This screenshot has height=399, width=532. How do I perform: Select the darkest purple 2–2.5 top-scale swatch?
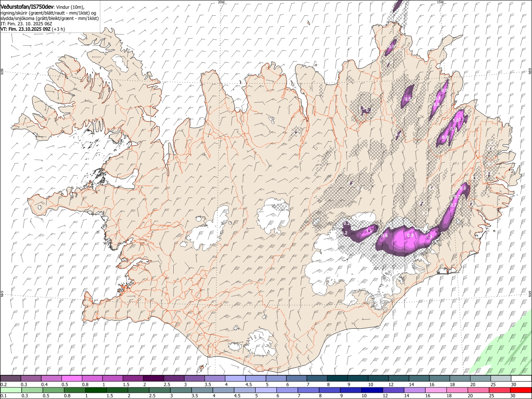pyautogui.click(x=153, y=379)
